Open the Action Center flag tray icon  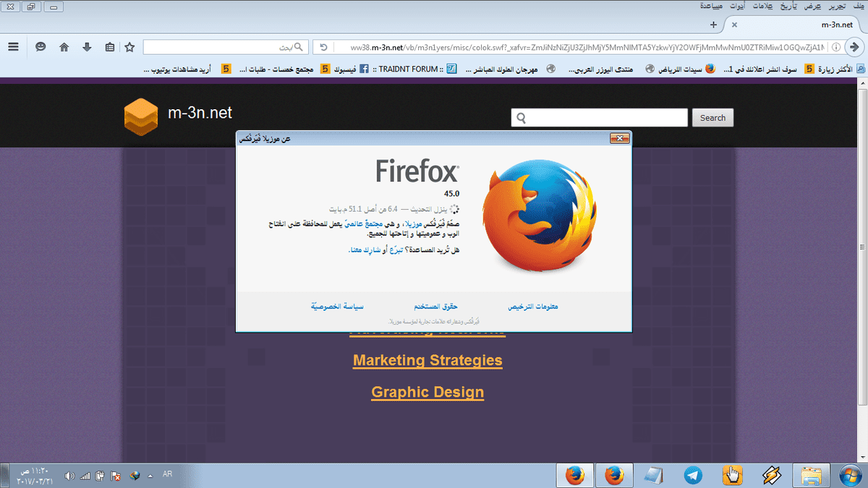coord(116,476)
